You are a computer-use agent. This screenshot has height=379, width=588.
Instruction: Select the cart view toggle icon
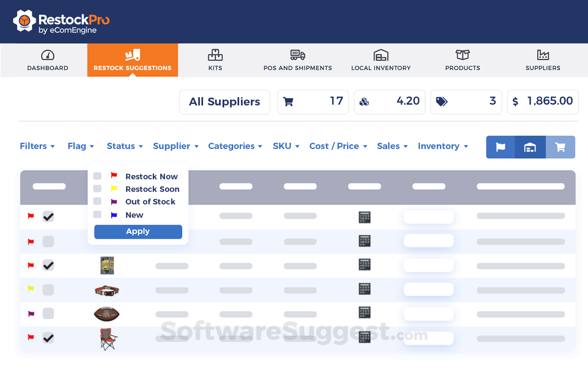(x=560, y=147)
